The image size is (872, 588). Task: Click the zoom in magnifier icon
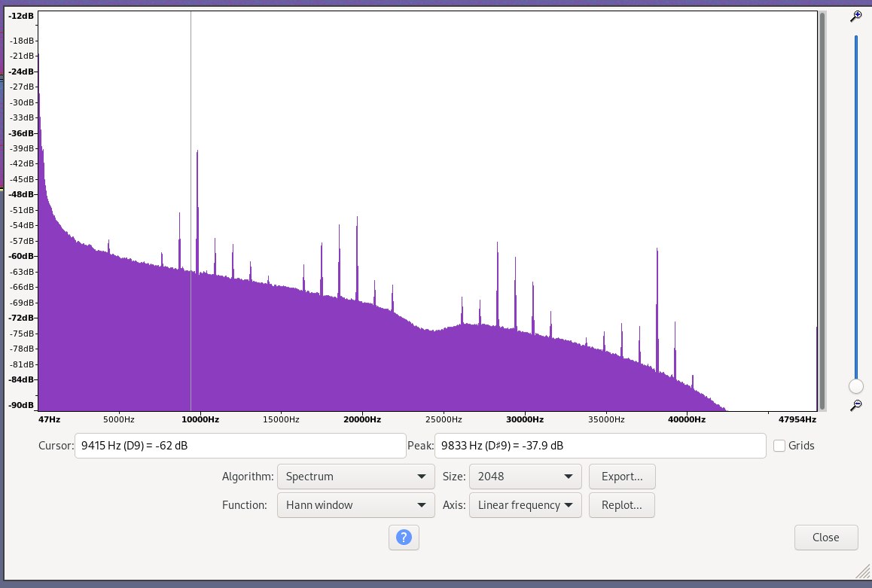[856, 17]
